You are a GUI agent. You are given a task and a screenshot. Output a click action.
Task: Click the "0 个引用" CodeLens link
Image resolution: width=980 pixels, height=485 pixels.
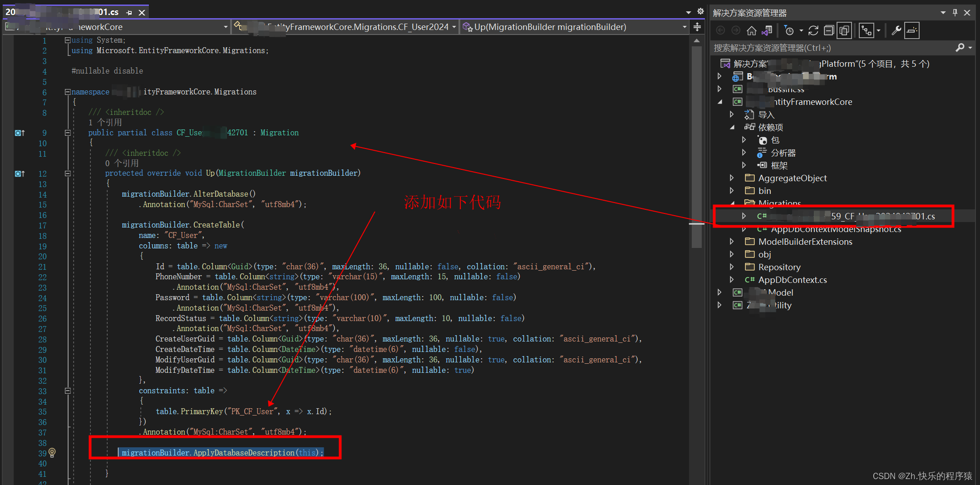pos(121,163)
